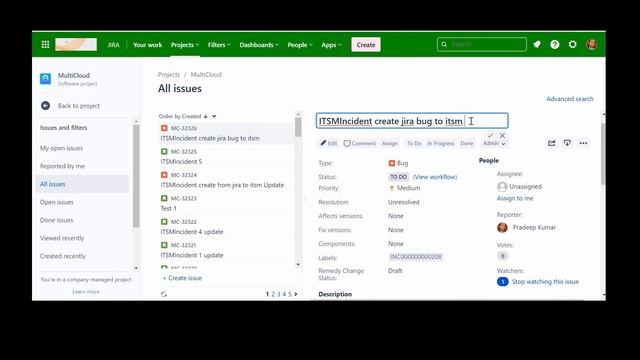
Task: Click the issue list scrollbar
Action: (298, 127)
